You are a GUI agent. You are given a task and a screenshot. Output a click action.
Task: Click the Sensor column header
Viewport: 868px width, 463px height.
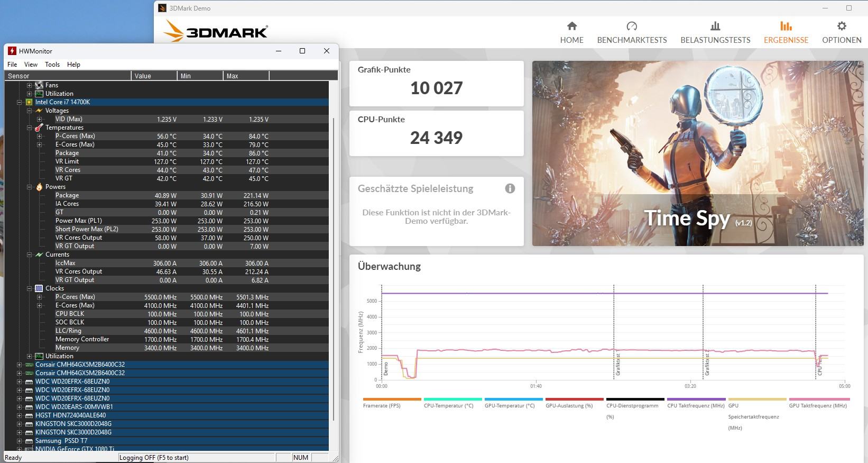68,76
